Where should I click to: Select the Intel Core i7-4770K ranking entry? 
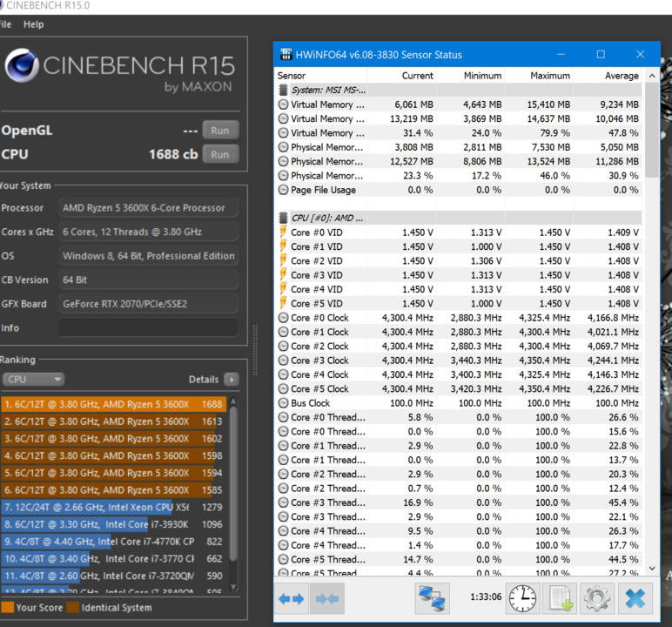click(x=113, y=542)
